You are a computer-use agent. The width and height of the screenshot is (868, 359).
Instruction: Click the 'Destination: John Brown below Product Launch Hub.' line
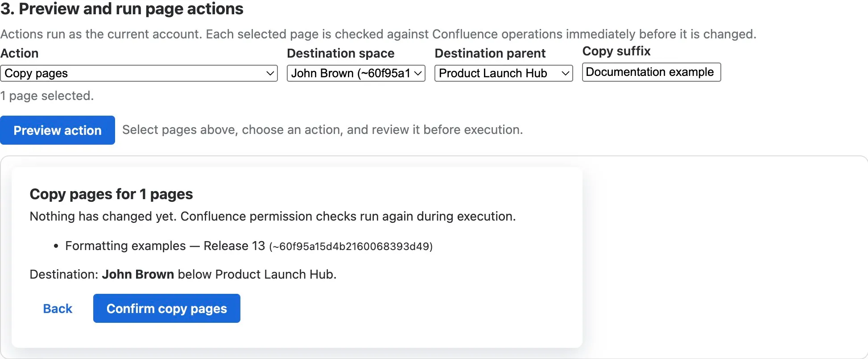183,274
